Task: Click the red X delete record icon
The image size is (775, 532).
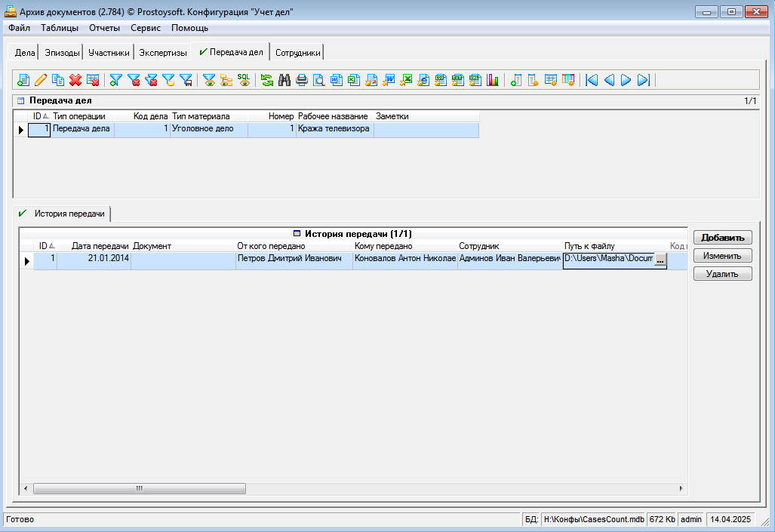Action: tap(75, 80)
